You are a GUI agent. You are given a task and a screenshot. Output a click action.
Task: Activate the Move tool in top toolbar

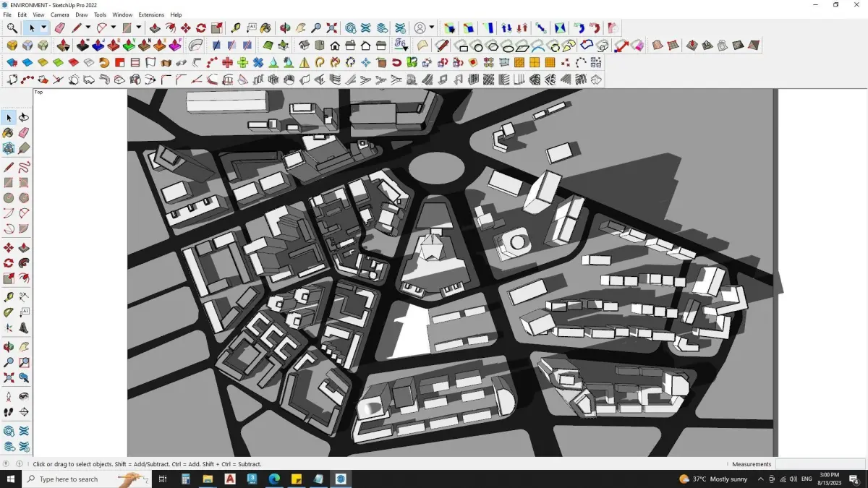coord(186,28)
